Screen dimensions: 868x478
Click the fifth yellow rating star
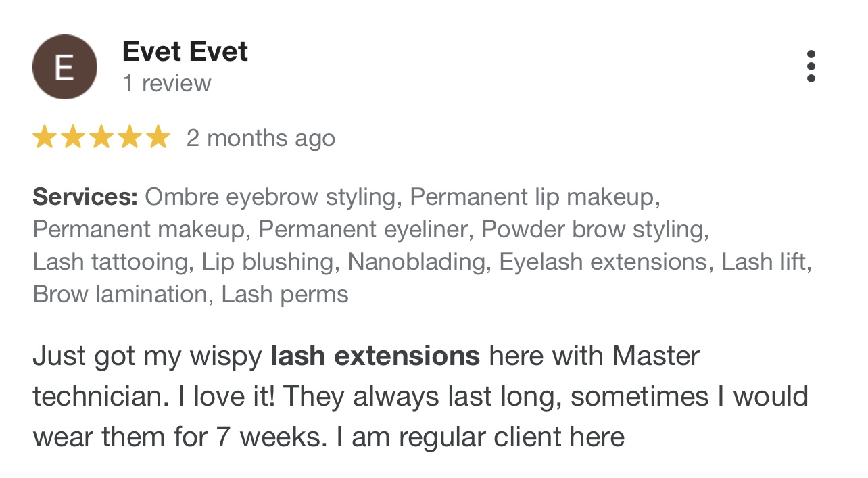pos(158,137)
